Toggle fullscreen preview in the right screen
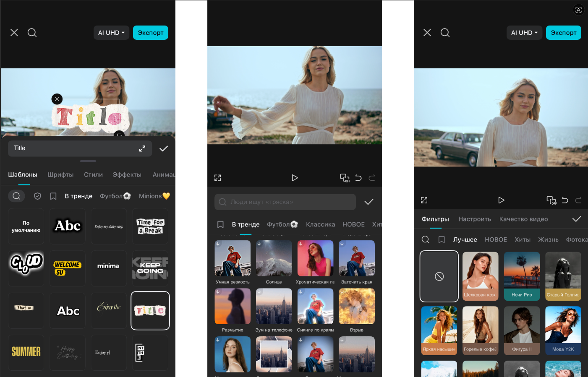The image size is (588, 377). pyautogui.click(x=424, y=200)
